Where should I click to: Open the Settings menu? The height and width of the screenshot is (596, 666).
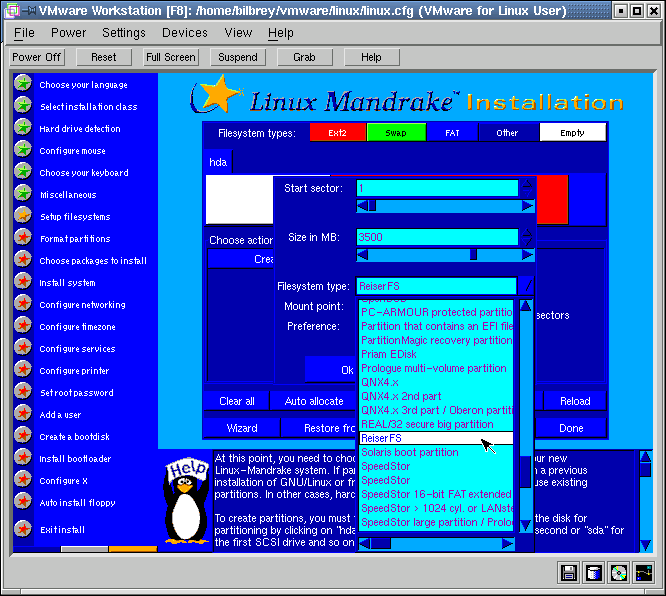124,33
